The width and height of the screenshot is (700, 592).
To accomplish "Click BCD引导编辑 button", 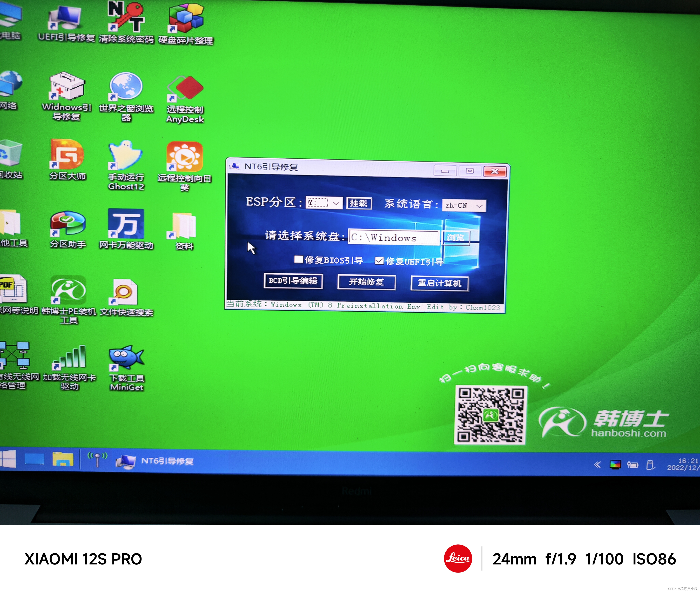I will tap(293, 281).
